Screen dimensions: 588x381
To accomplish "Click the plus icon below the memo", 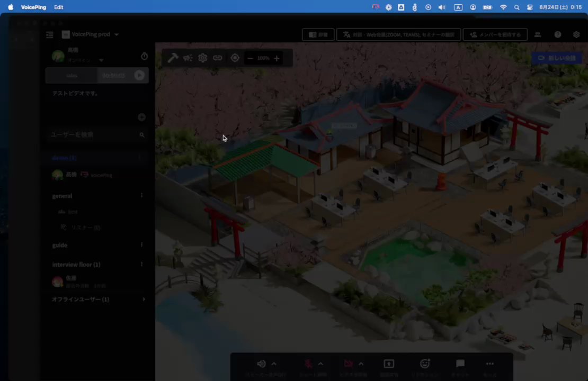I will tap(141, 117).
